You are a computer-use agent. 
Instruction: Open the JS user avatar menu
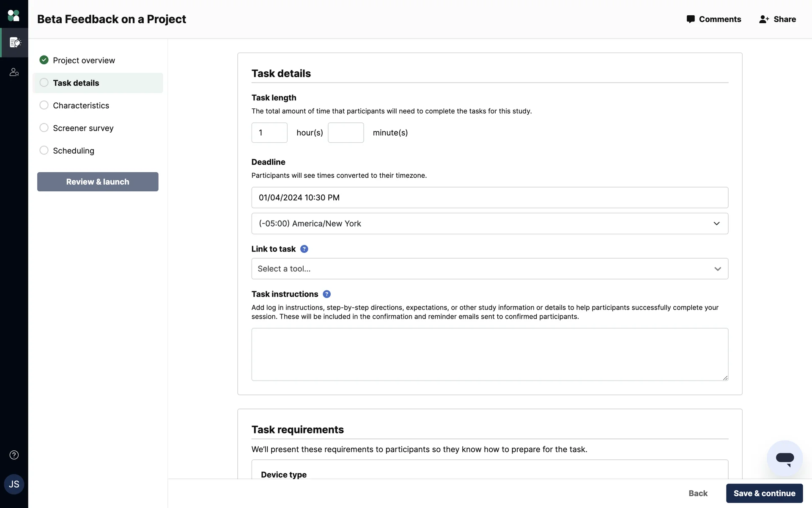pyautogui.click(x=14, y=484)
